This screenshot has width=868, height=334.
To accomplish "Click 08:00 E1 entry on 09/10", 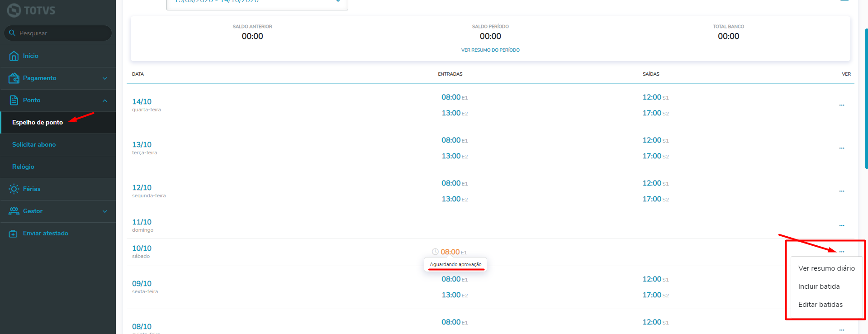I will pos(455,279).
